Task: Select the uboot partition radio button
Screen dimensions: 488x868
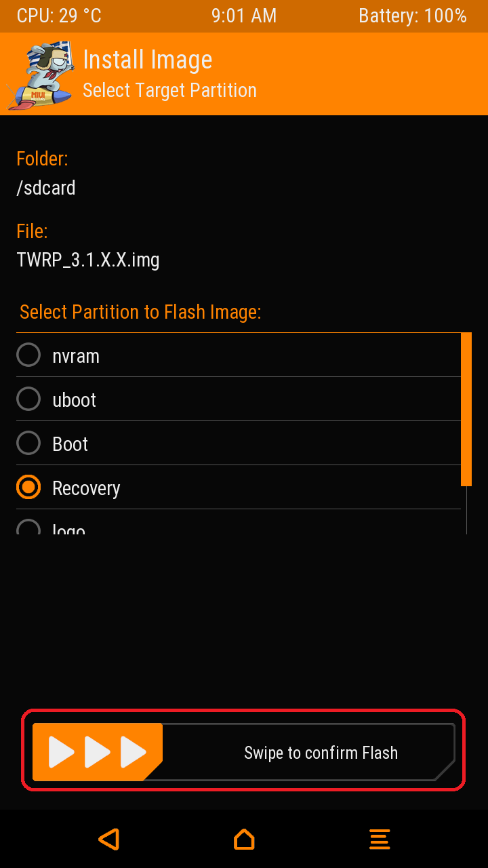Action: point(28,399)
